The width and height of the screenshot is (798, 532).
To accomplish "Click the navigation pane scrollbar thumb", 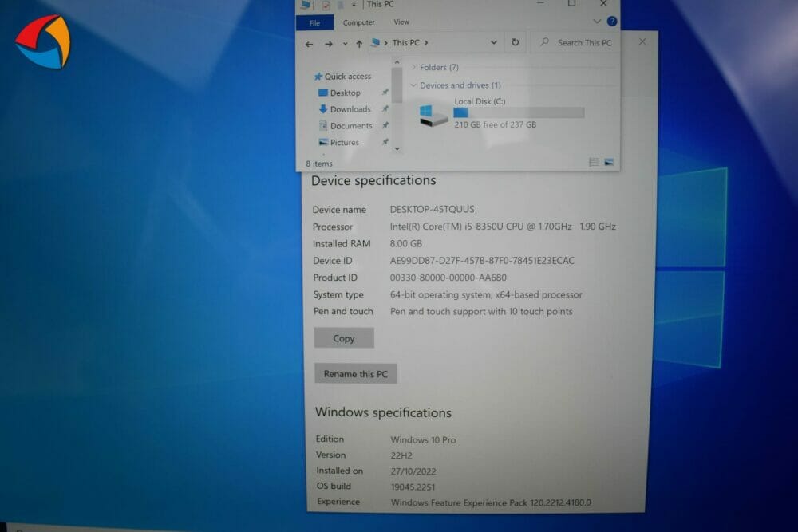I will 397,85.
